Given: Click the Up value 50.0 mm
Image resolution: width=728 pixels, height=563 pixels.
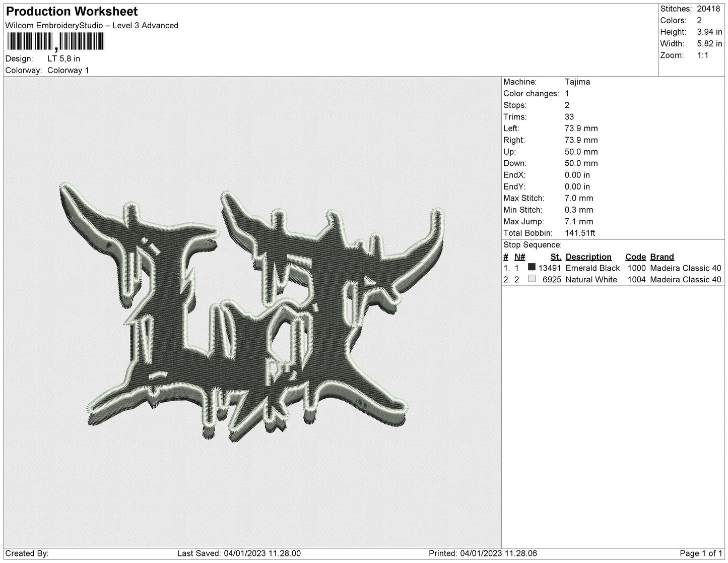Looking at the screenshot, I should 581,151.
